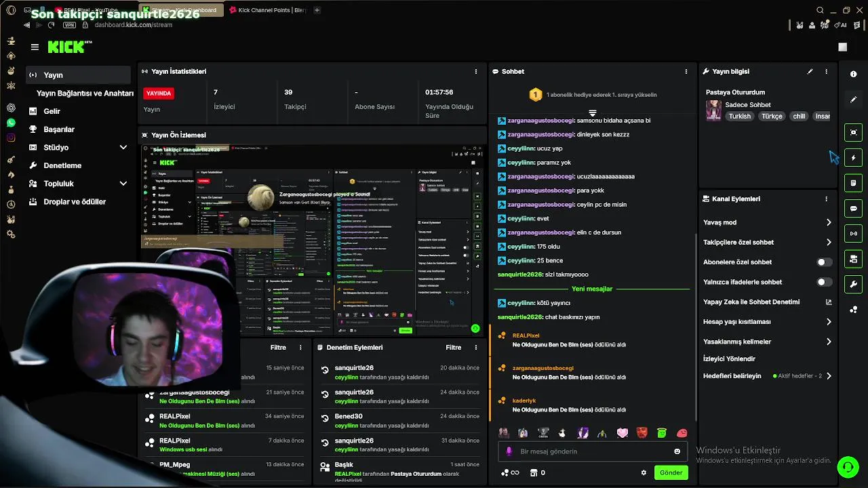Click username kaderlyk in chat
Image resolution: width=868 pixels, height=488 pixels.
[524, 401]
